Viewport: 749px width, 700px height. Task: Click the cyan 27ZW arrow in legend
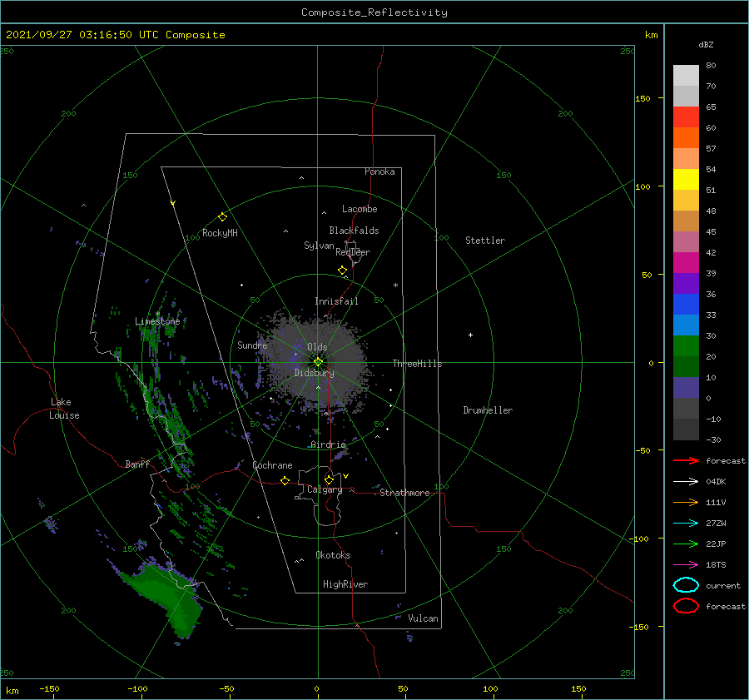tap(686, 523)
